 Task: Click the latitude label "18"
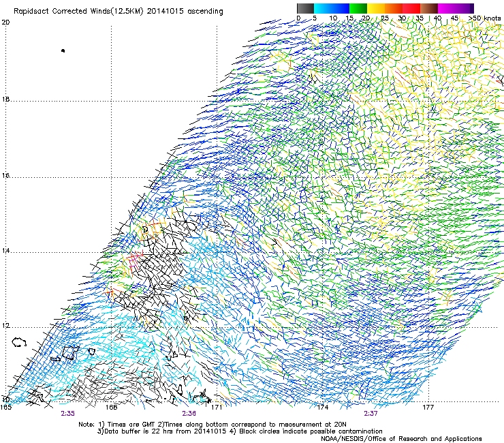pos(5,99)
